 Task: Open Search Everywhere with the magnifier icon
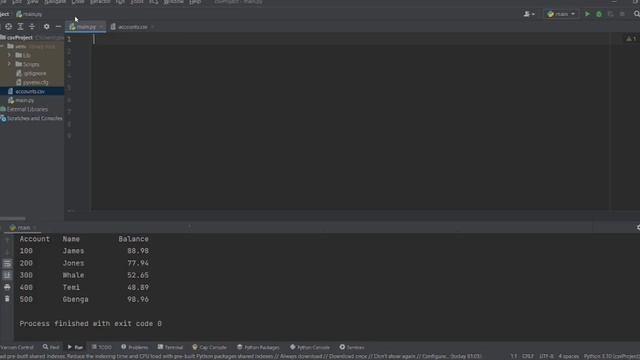point(636,14)
